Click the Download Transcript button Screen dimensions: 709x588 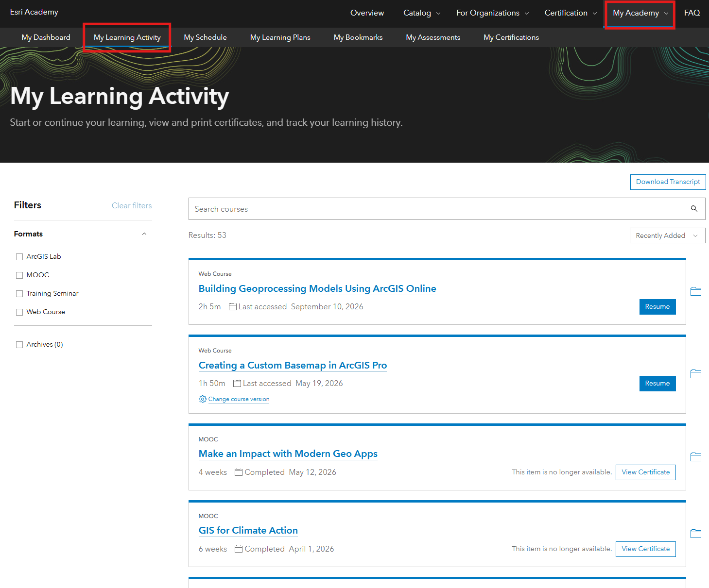tap(668, 182)
